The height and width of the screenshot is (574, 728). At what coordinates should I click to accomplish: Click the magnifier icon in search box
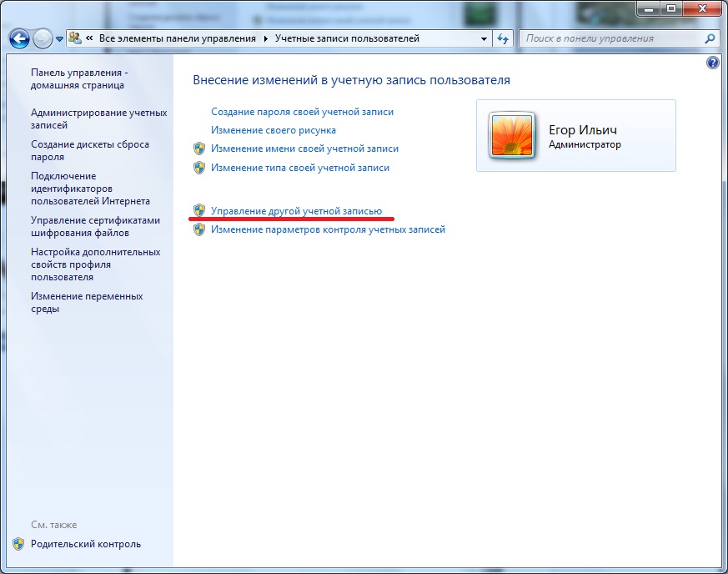(x=710, y=38)
